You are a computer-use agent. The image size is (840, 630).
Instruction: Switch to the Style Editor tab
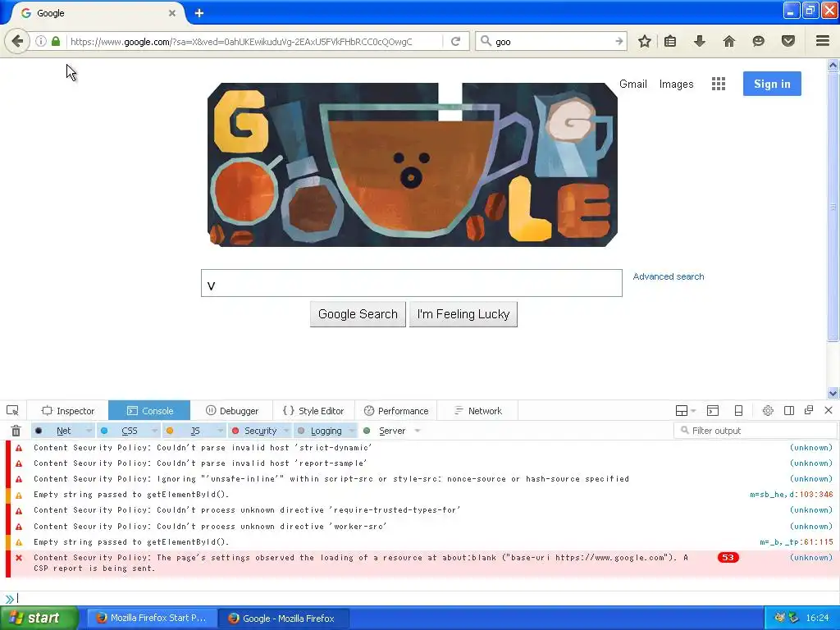point(313,411)
